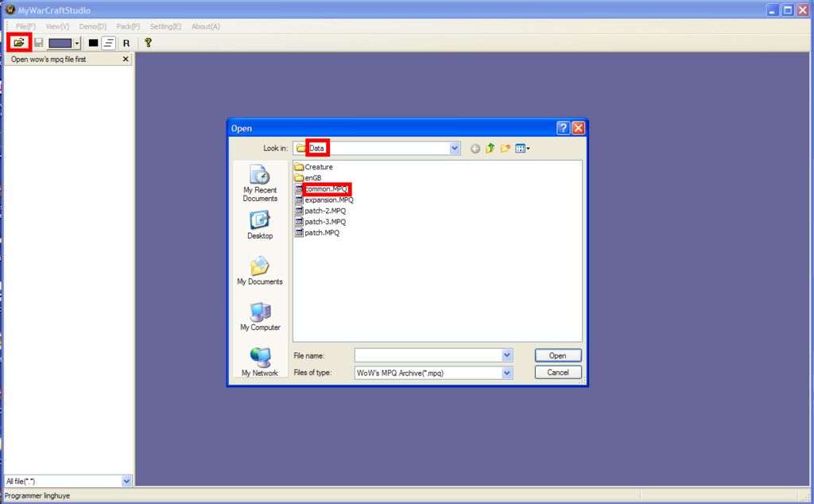Screen dimensions: 814x504
Task: Toggle the lines toolbar button
Action: pos(108,43)
